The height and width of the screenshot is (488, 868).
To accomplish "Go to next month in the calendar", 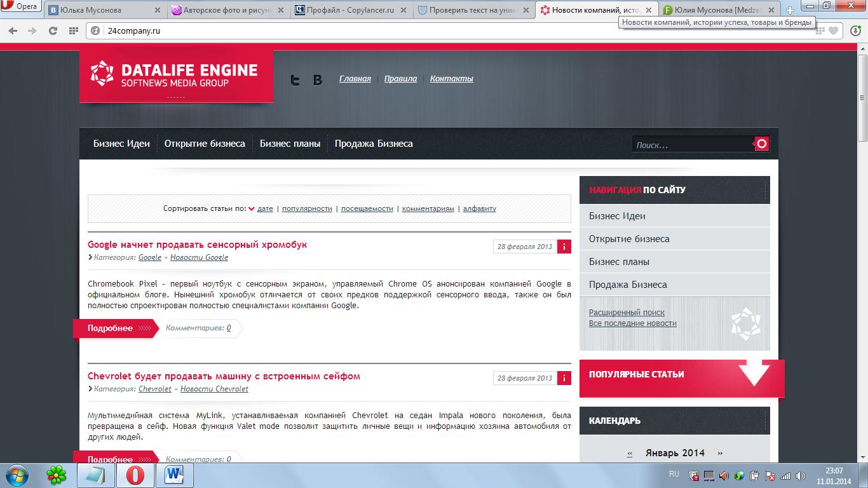I will 720,454.
